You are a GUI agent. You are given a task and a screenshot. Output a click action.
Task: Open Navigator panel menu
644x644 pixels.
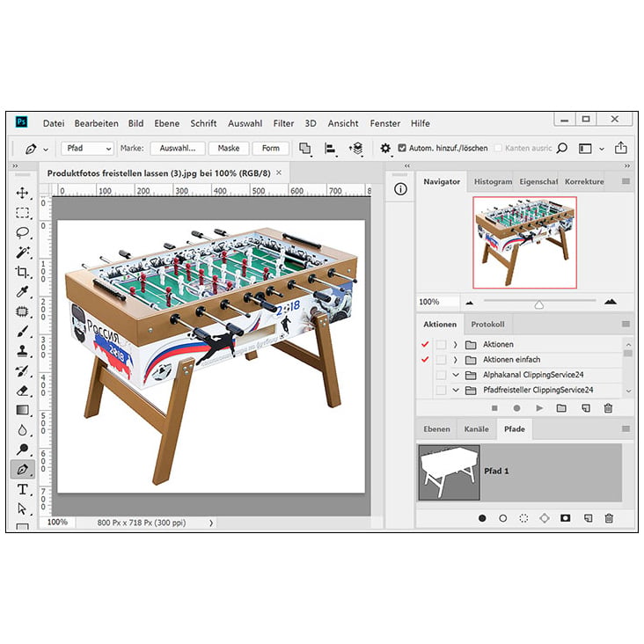(626, 181)
